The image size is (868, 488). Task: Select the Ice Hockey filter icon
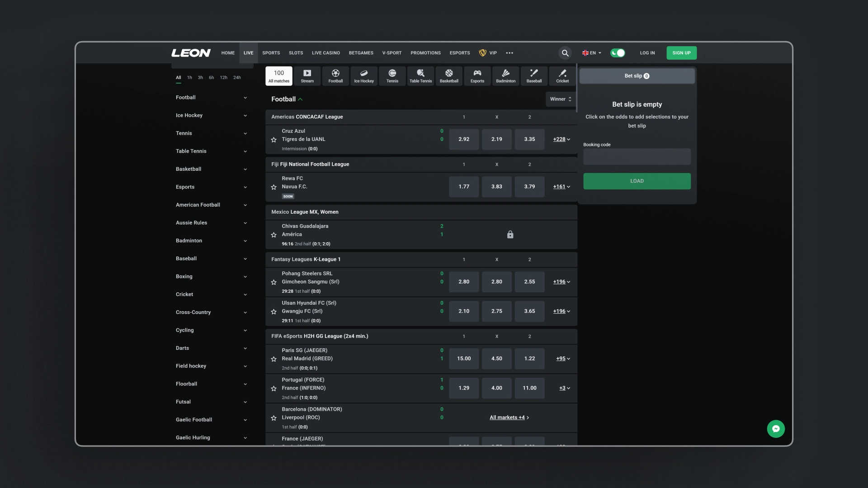(364, 76)
